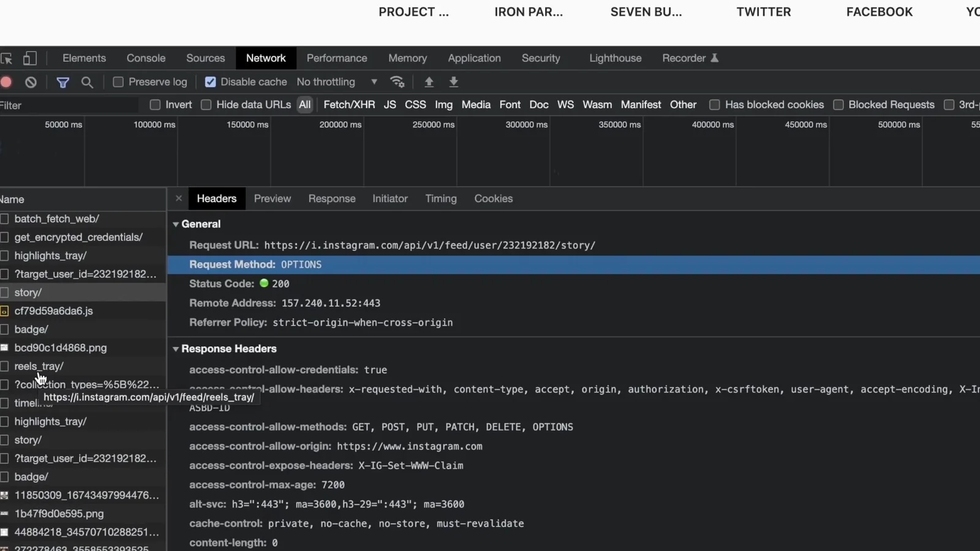Screen dimensions: 980x551
Task: Select the Headers tab
Action: tap(217, 198)
